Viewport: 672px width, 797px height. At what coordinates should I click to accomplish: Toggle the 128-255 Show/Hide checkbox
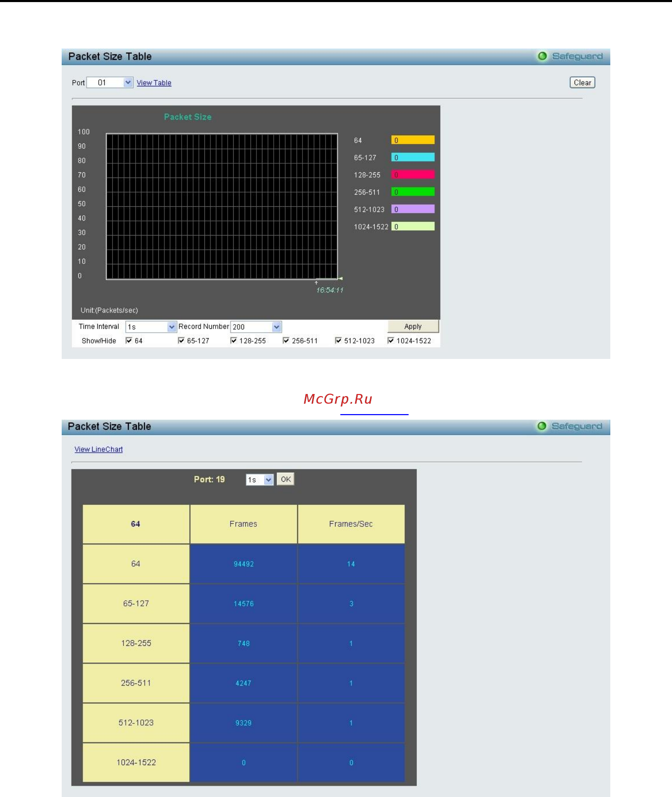(234, 340)
